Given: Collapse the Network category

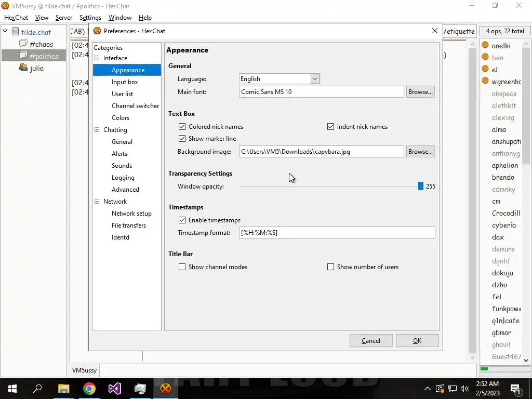Looking at the screenshot, I should [x=97, y=201].
